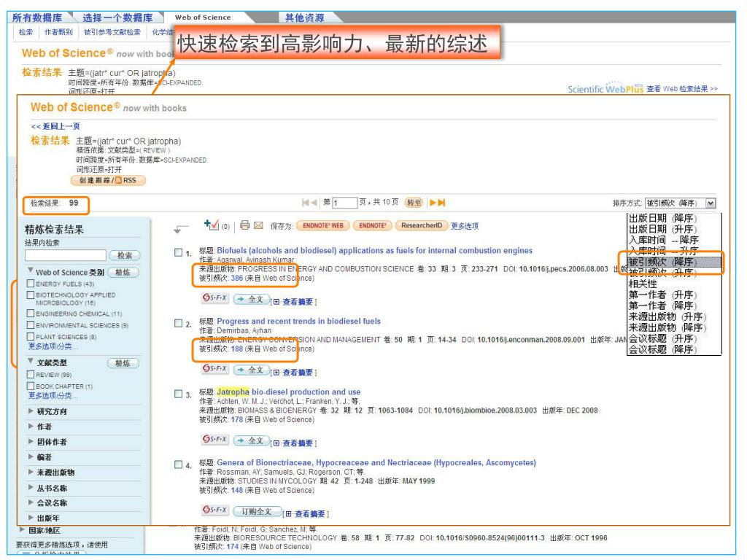
Task: Go to first page arrow icon
Action: [306, 203]
